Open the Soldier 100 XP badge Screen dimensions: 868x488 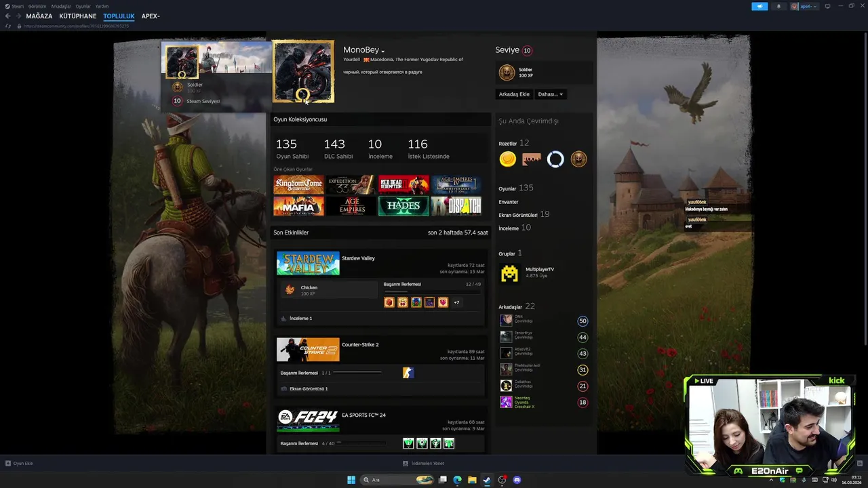tap(545, 73)
